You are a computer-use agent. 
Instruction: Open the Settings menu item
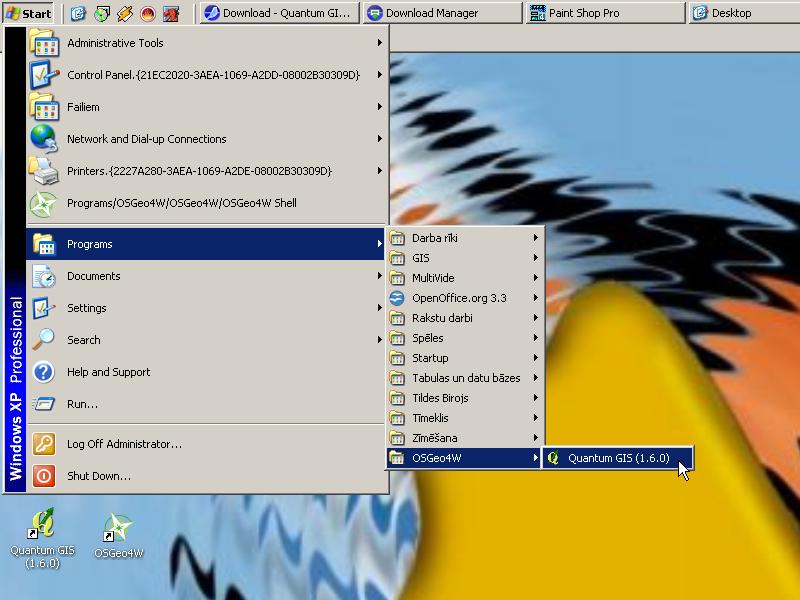206,308
